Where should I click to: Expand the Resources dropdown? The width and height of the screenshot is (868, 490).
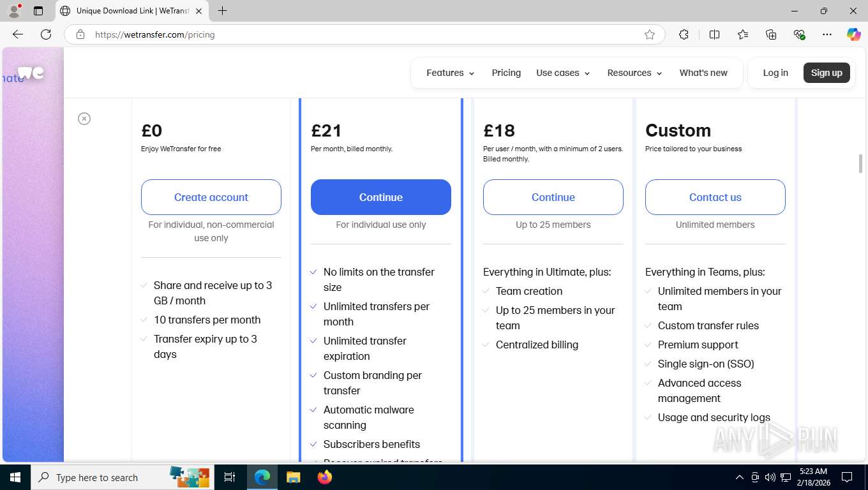click(635, 73)
